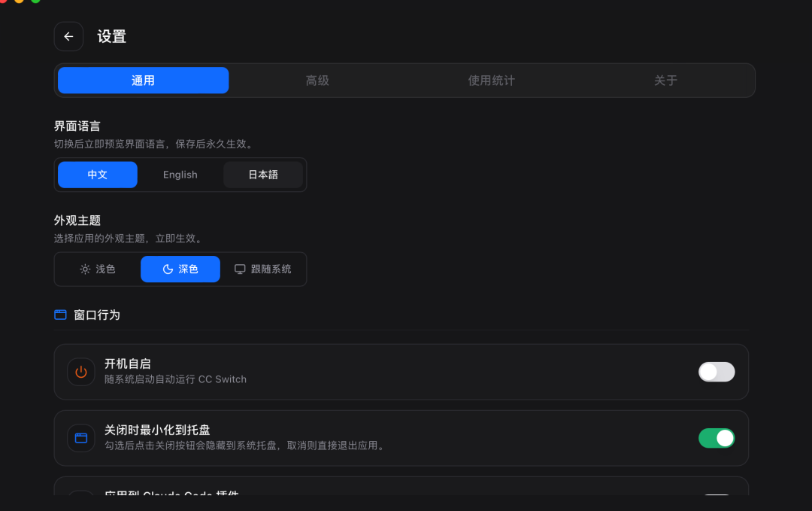Enable 开机自启 startup toggle

click(717, 372)
